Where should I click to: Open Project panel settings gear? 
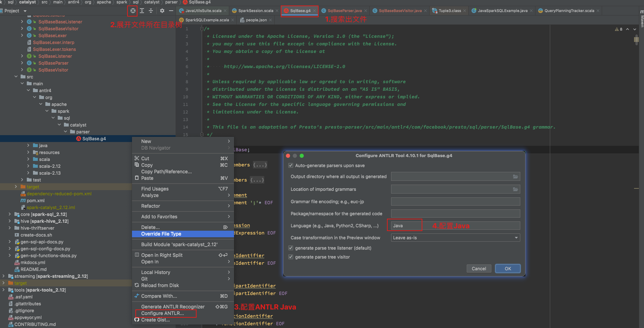[x=162, y=11]
